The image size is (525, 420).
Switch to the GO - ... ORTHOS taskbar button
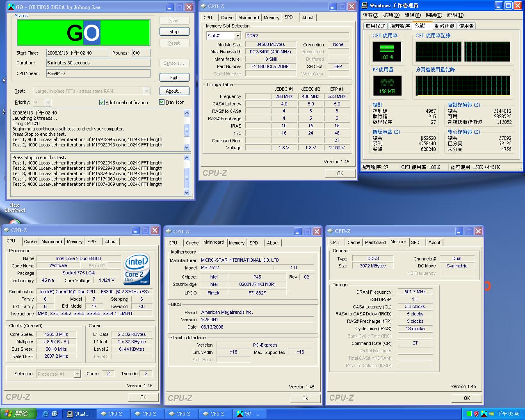249,414
